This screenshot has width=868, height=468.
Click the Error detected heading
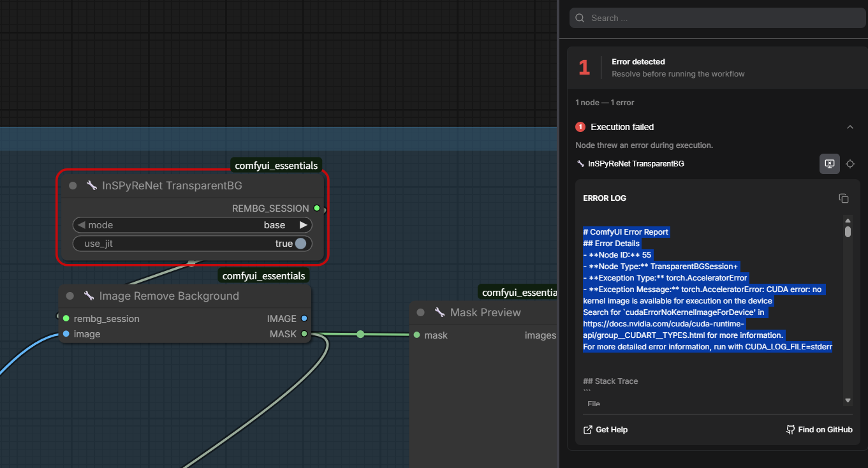638,62
